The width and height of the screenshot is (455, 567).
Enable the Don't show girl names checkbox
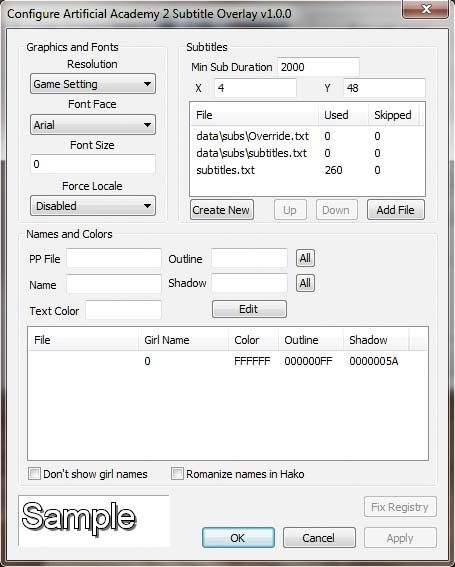(35, 474)
